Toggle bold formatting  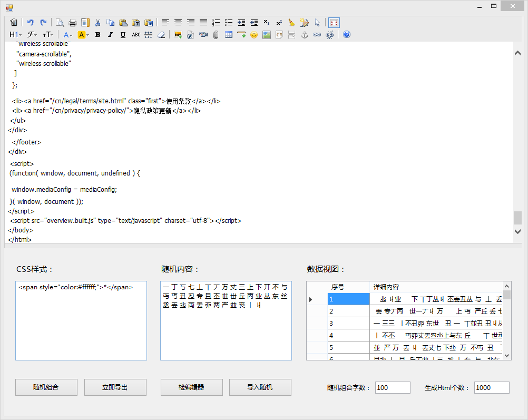(x=98, y=35)
